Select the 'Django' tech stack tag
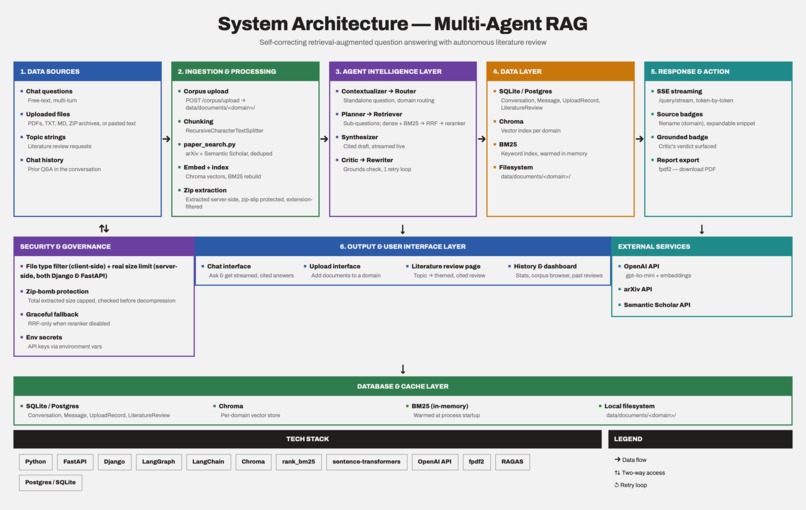The width and height of the screenshot is (806, 510). [114, 462]
